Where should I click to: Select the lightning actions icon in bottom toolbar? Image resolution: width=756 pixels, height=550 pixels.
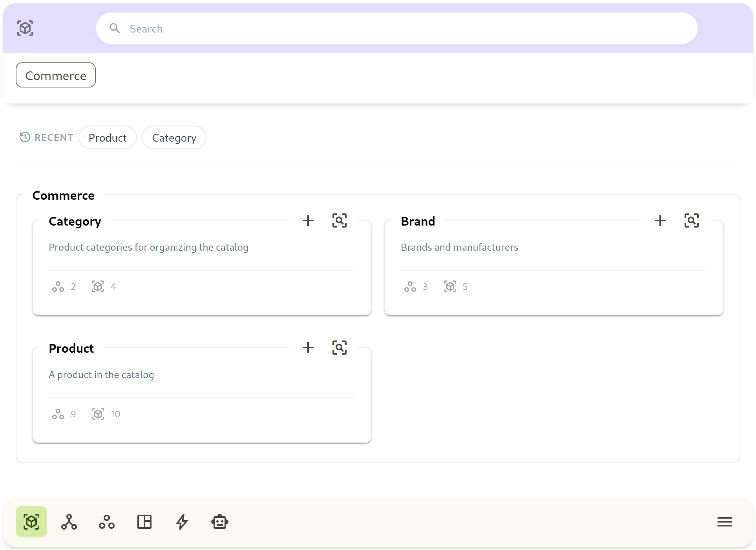pyautogui.click(x=182, y=522)
